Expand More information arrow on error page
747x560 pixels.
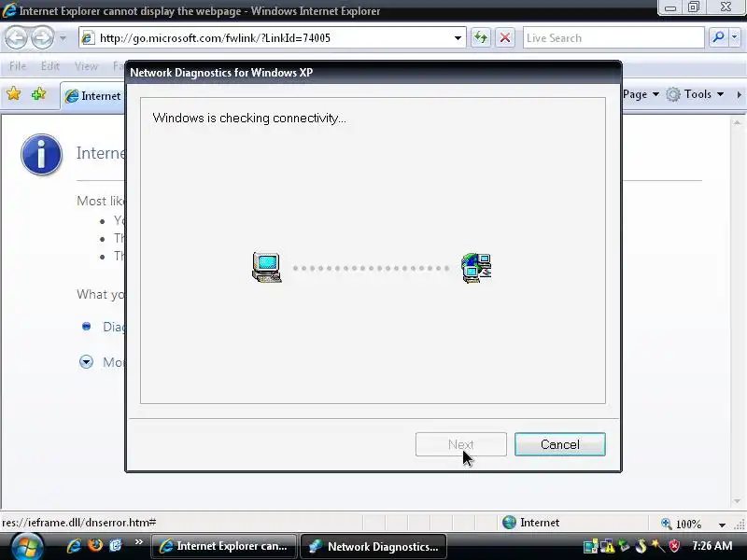click(x=86, y=362)
